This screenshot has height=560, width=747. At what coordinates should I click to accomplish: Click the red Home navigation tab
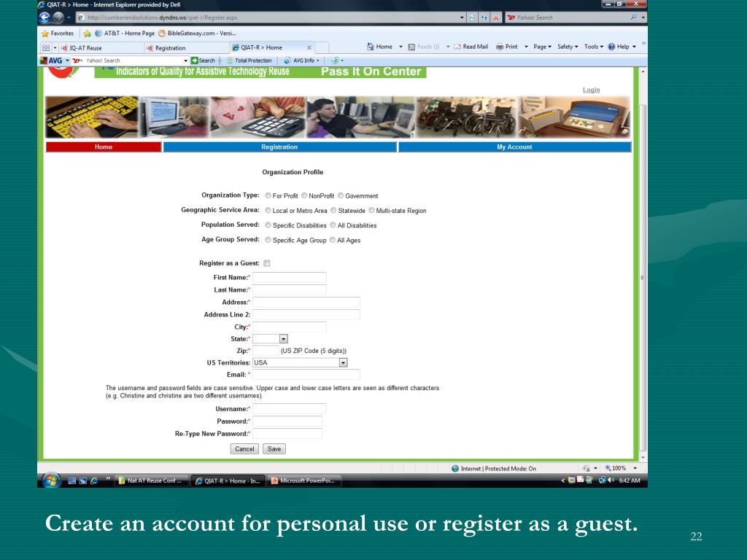click(104, 147)
